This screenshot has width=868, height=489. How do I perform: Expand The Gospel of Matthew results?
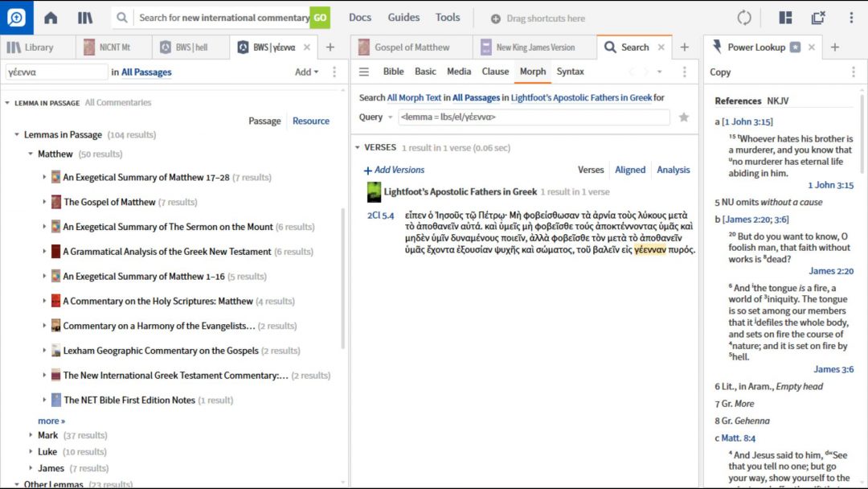pyautogui.click(x=45, y=203)
